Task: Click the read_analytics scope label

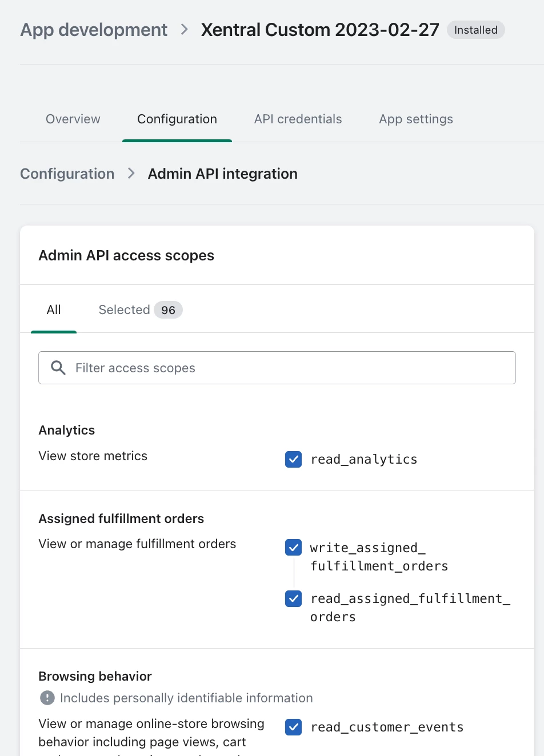Action: coord(364,459)
